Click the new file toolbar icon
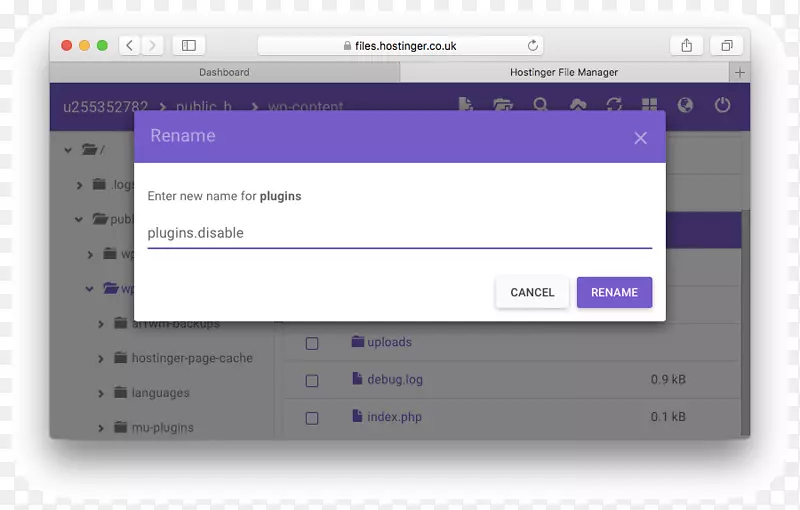Viewport: 800px width, 510px height. tap(465, 105)
